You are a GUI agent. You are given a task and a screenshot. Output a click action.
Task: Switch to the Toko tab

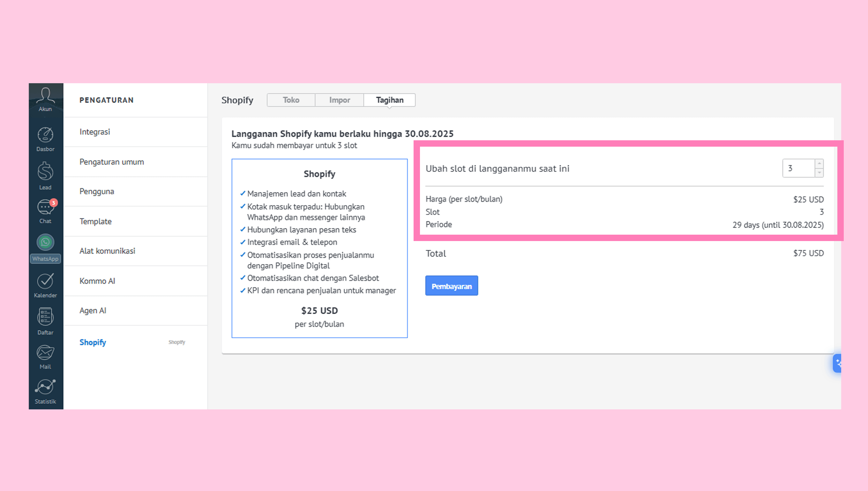[291, 100]
